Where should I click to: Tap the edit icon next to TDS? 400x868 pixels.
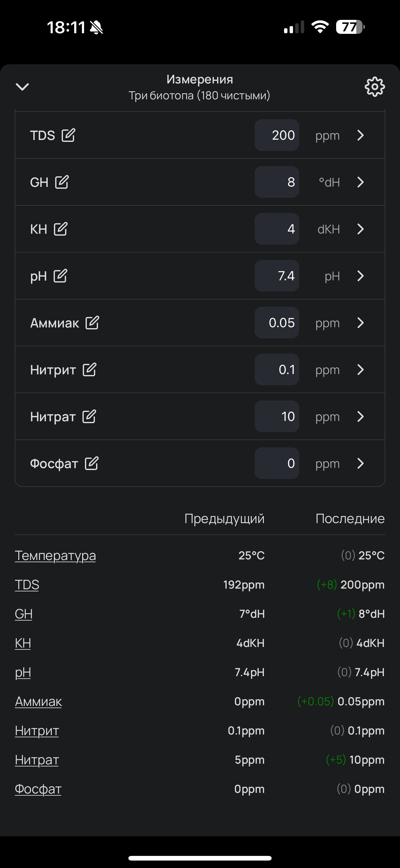pyautogui.click(x=68, y=135)
